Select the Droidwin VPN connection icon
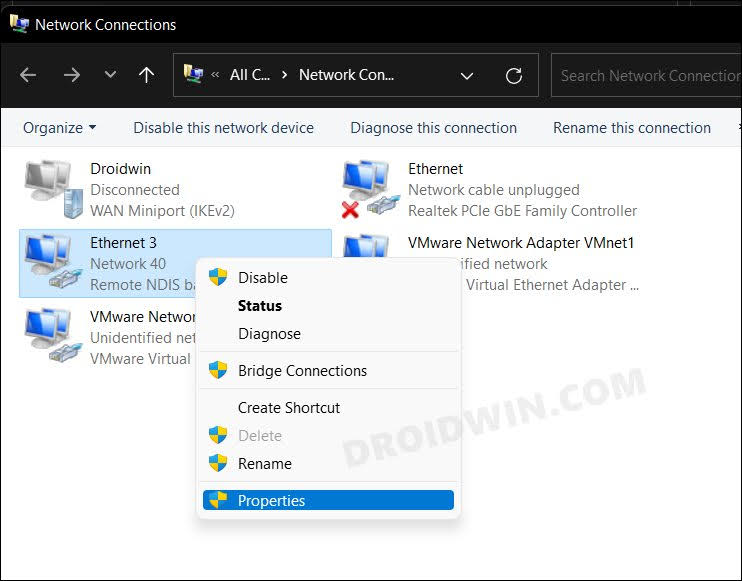742x581 pixels. click(x=54, y=189)
